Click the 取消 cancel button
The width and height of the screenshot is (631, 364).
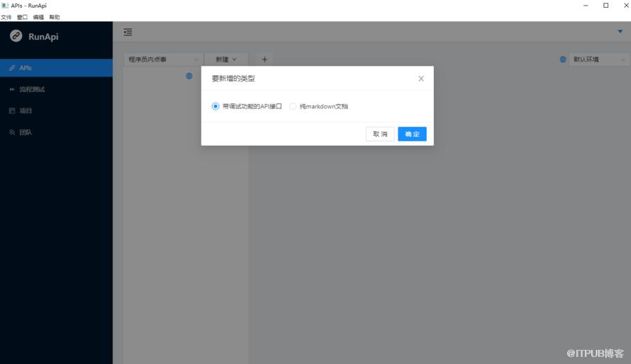(380, 134)
